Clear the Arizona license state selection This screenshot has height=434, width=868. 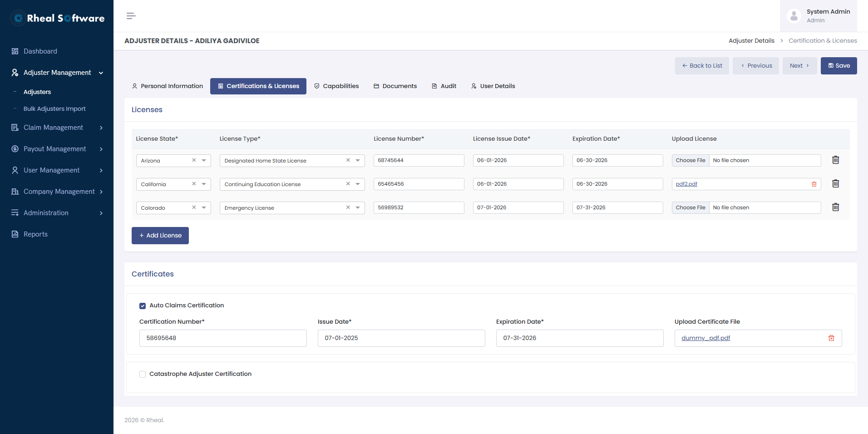point(194,160)
